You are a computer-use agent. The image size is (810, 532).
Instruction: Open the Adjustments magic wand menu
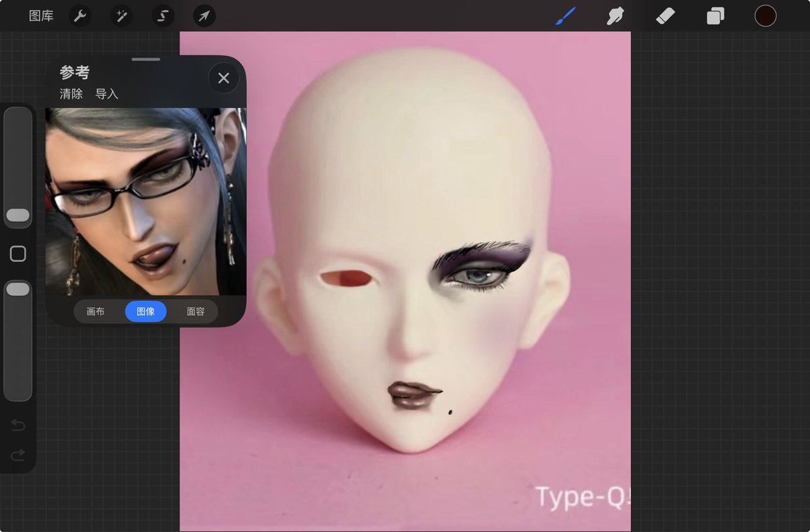point(122,16)
